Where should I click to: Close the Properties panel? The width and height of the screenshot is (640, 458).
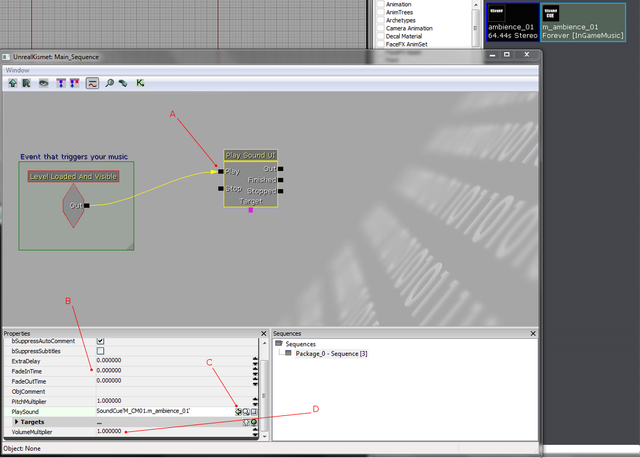264,333
